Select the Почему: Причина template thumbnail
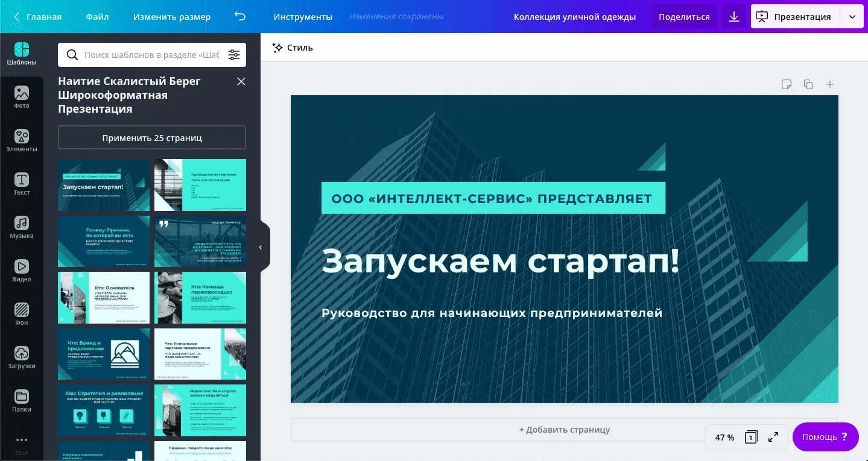This screenshot has width=868, height=461. pyautogui.click(x=104, y=241)
